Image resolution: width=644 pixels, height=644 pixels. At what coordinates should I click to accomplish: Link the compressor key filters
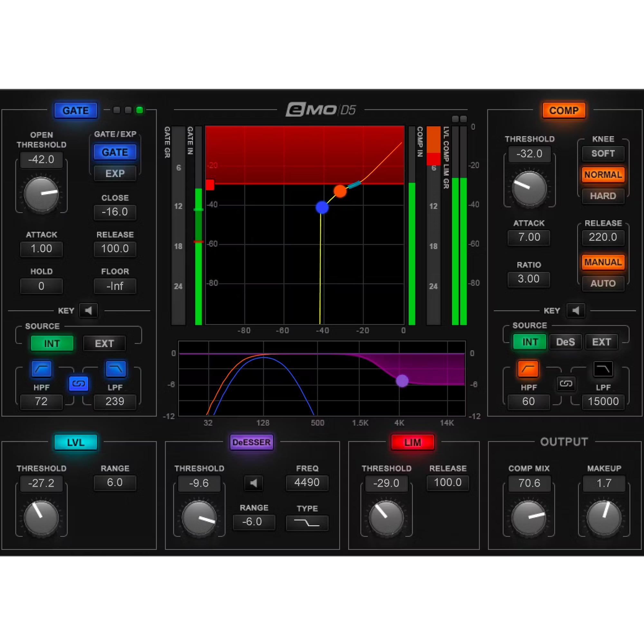click(566, 384)
